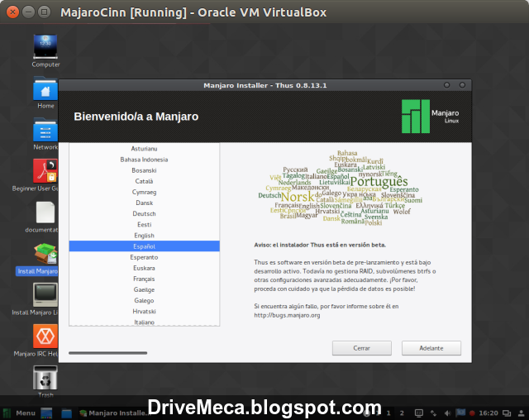Screen dimensions: 529x420
Task: Click the Manjaro Installer window title bar
Action: [x=265, y=85]
